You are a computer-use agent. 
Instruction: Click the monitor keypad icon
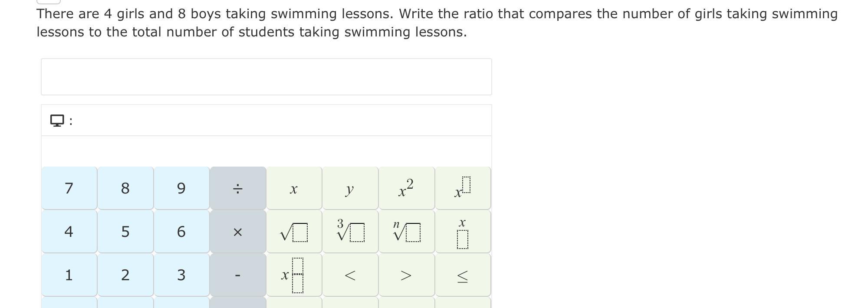tap(57, 120)
